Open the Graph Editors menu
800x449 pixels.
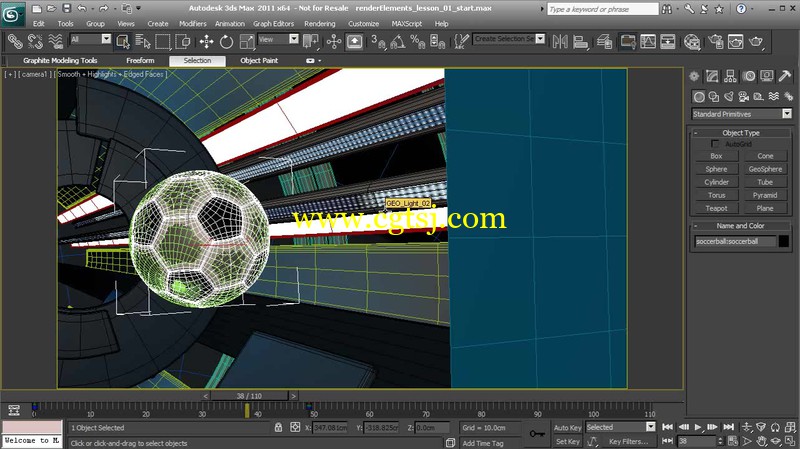273,23
